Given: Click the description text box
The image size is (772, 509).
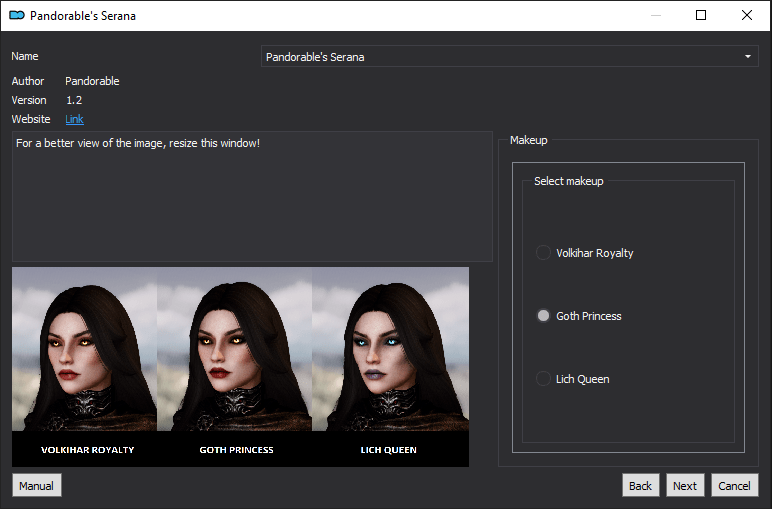Looking at the screenshot, I should 252,196.
